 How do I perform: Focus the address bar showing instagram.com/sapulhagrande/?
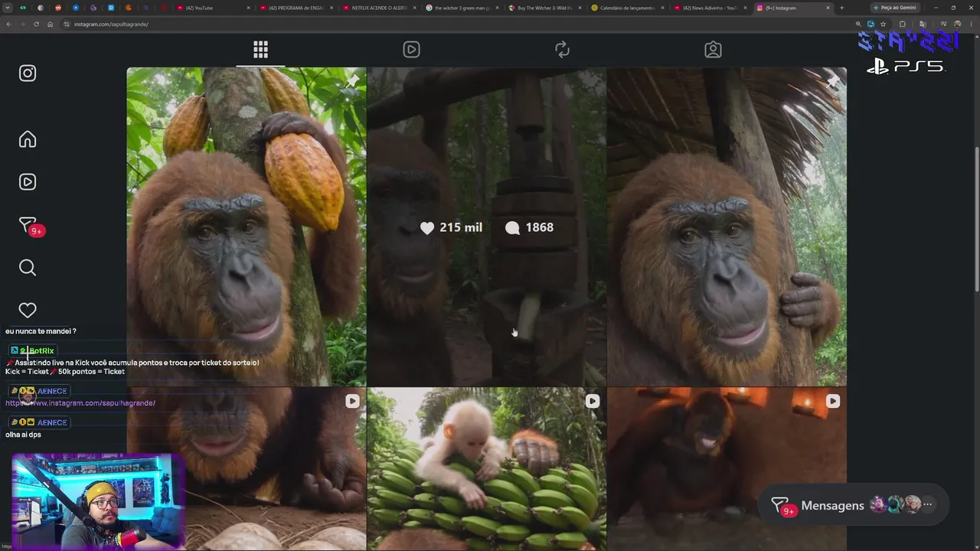(459, 24)
